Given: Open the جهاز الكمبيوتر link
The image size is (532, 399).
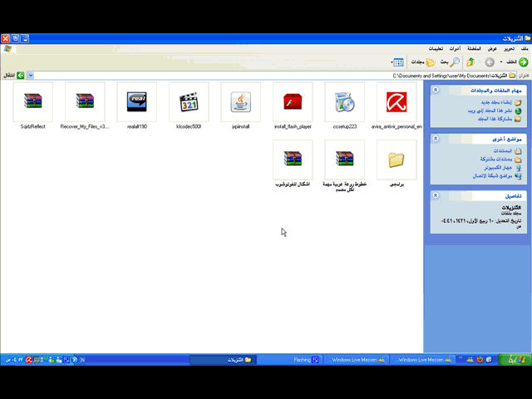Looking at the screenshot, I should coord(498,168).
